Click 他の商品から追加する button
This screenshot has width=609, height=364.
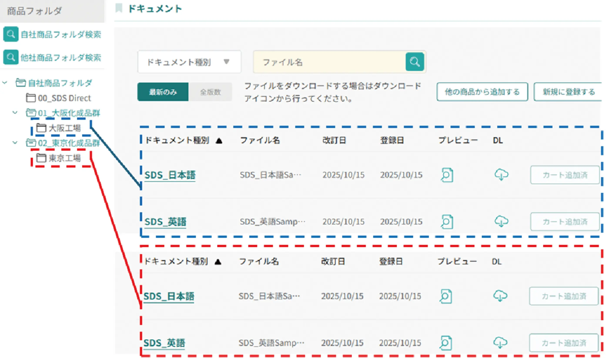482,92
